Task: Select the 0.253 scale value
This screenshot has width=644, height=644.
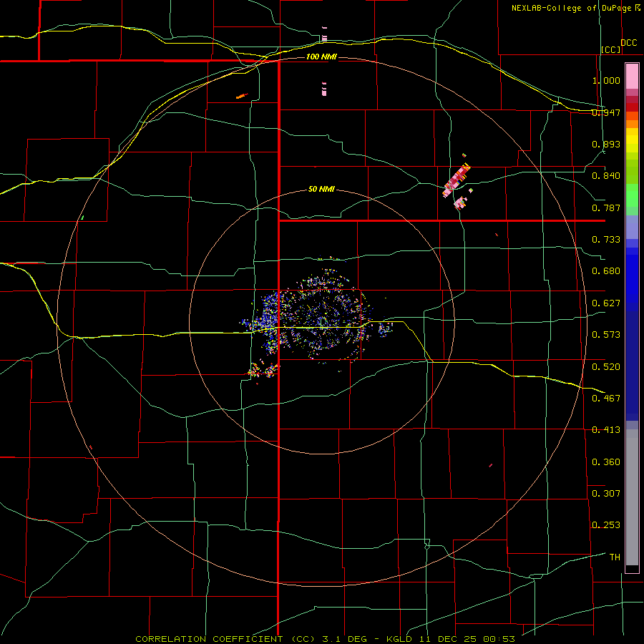Action: pos(606,525)
